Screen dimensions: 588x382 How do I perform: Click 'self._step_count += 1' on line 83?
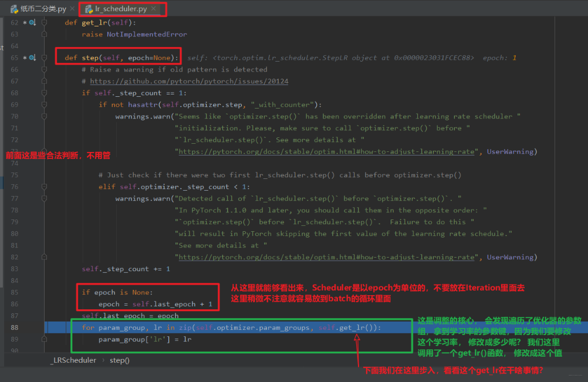[x=126, y=269]
